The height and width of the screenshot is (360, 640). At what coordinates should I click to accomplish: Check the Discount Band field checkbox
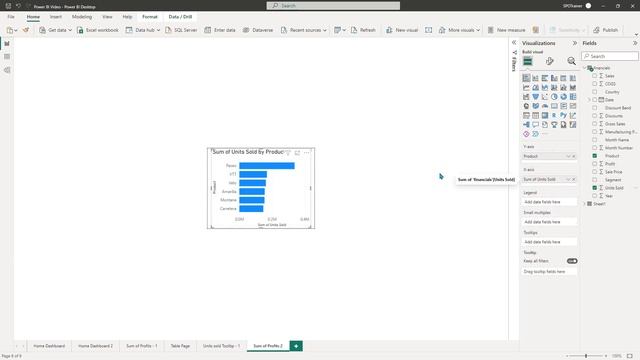pyautogui.click(x=595, y=108)
